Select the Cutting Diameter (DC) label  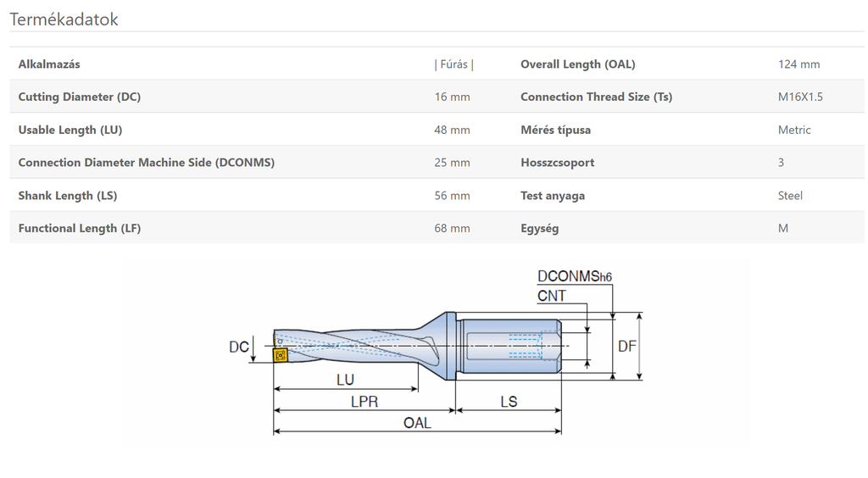(79, 97)
